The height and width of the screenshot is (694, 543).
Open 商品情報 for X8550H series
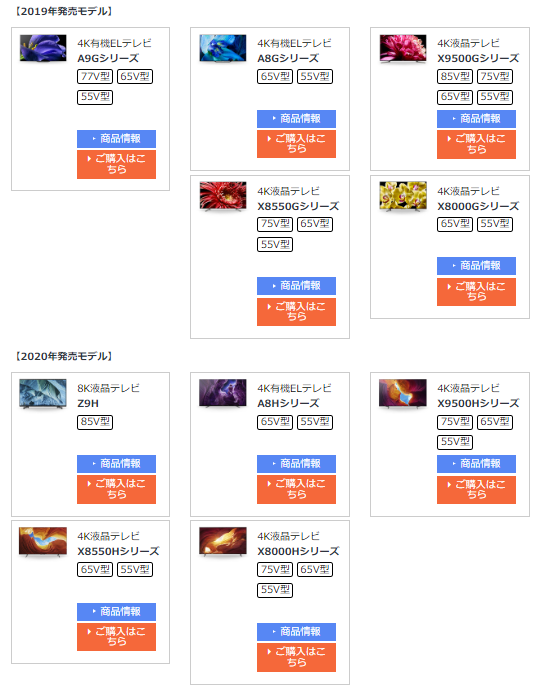coord(116,612)
